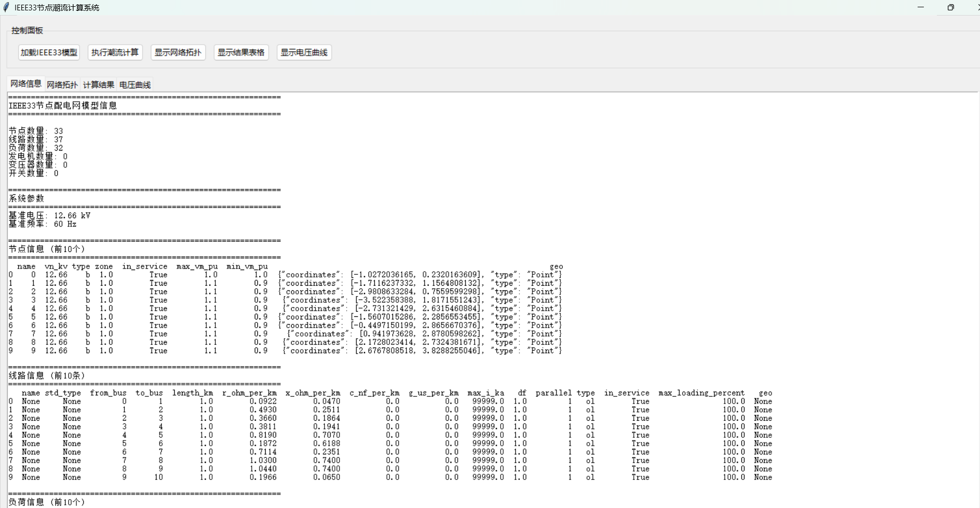Click the 显示电压曲线 button

(304, 52)
